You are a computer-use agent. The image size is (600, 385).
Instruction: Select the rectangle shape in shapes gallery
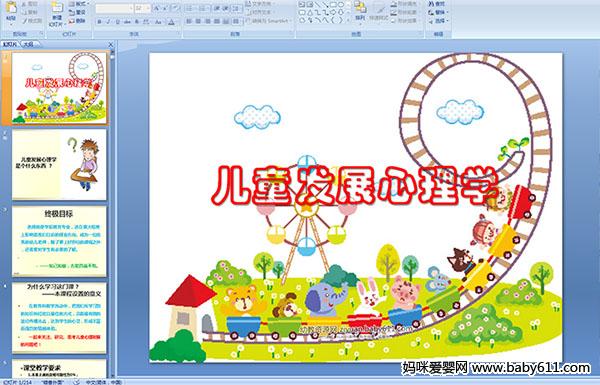pos(333,4)
